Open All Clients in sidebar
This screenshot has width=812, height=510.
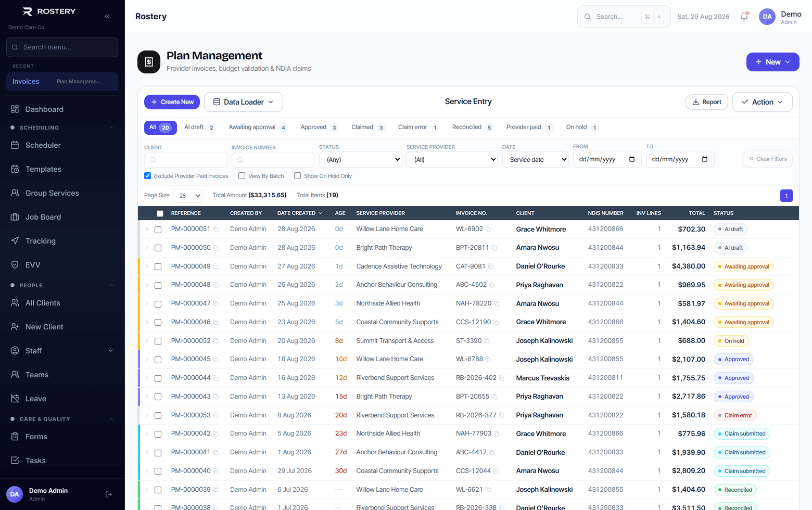[62, 303]
